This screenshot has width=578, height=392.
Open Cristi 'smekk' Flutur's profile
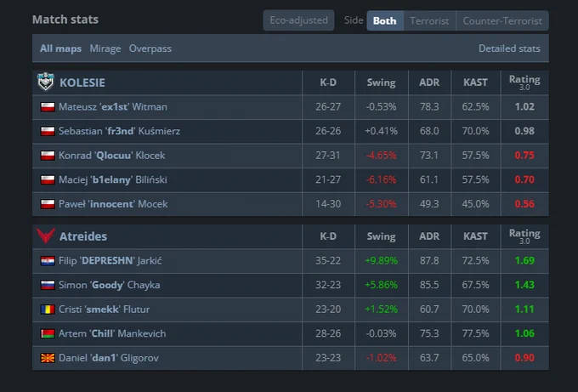point(104,310)
